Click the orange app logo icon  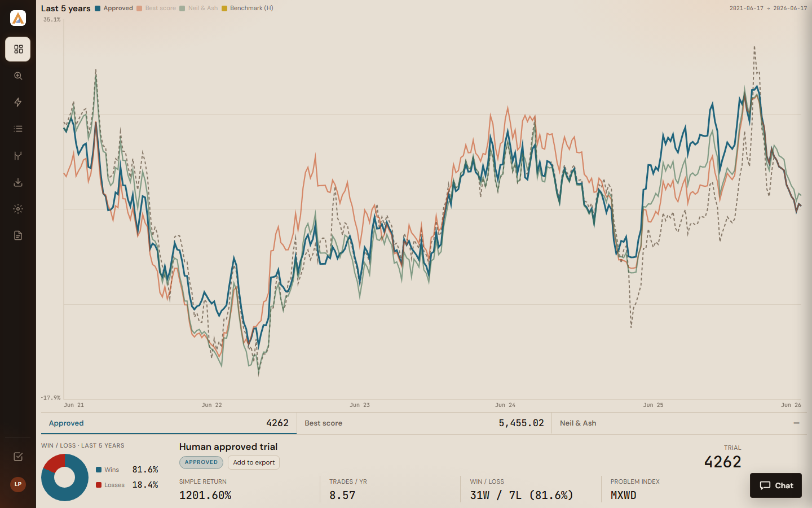pos(18,18)
